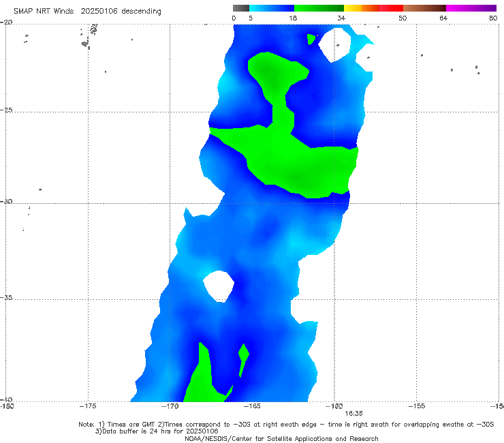
Task: Click the colorbar tick label "18"
Action: coord(293,18)
